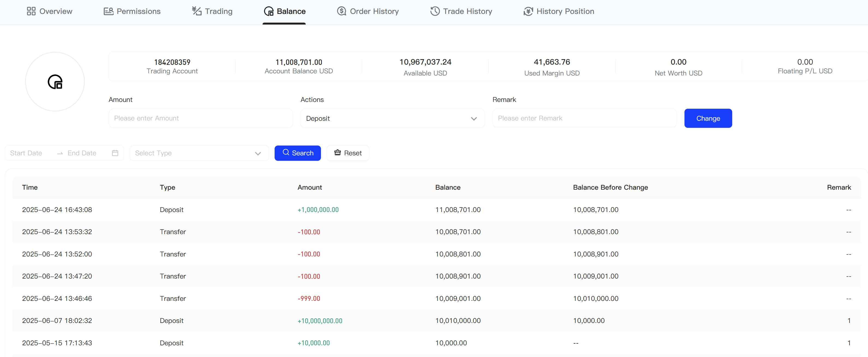
Task: Click the +10,000.00 deposit amount
Action: click(314, 343)
